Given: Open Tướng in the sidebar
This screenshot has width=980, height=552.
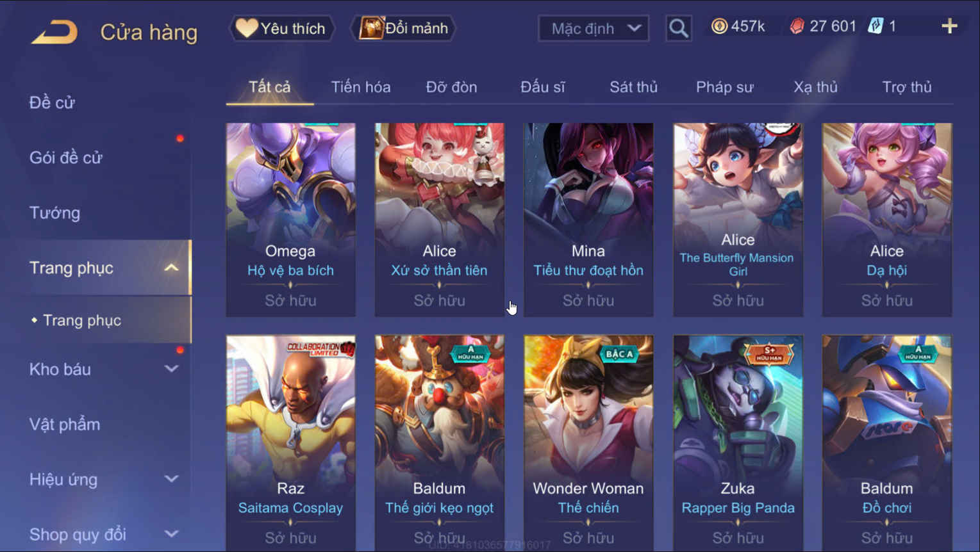Looking at the screenshot, I should tap(55, 213).
